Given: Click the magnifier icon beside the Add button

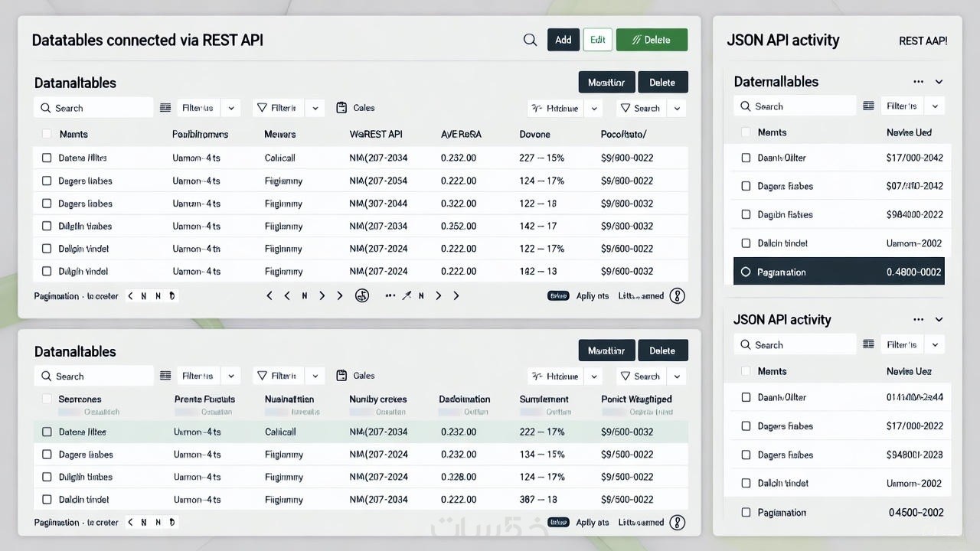Looking at the screenshot, I should [530, 40].
